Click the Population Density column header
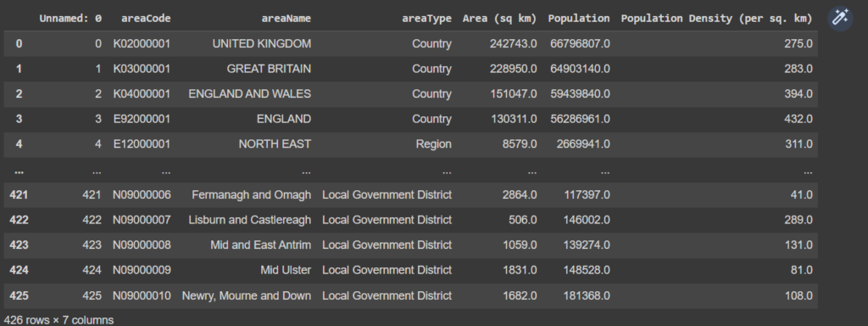The image size is (868, 326). coord(717,19)
